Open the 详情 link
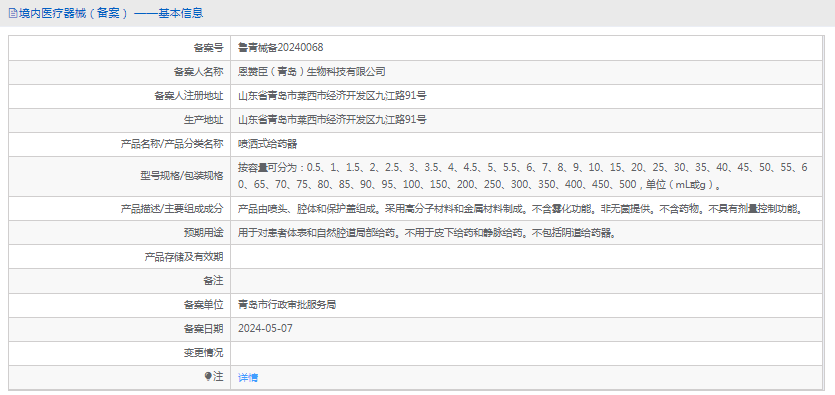 coord(248,378)
